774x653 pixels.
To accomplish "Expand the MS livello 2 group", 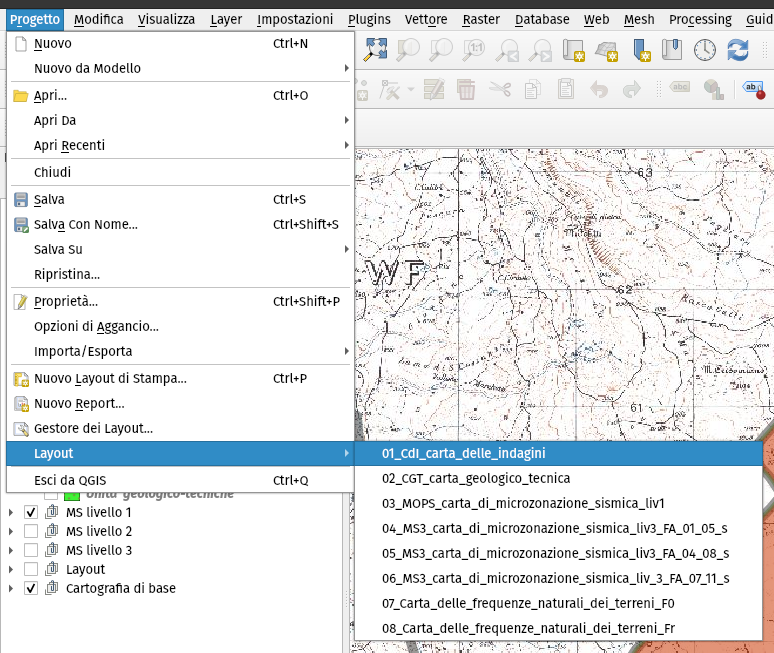I will coord(11,531).
